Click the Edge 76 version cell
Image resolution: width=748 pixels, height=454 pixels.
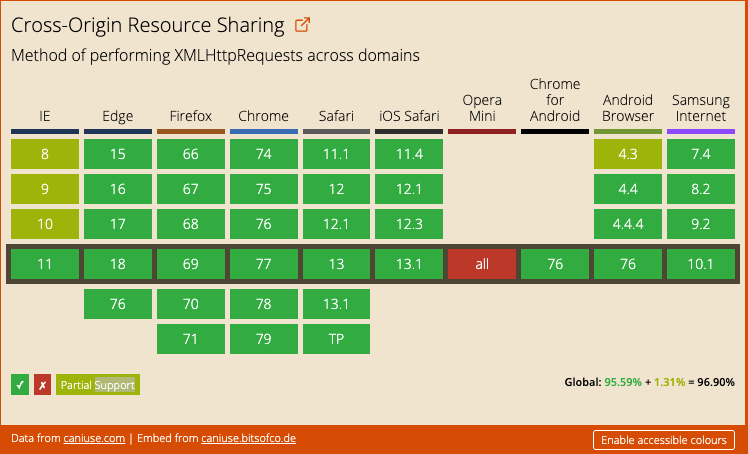[118, 304]
